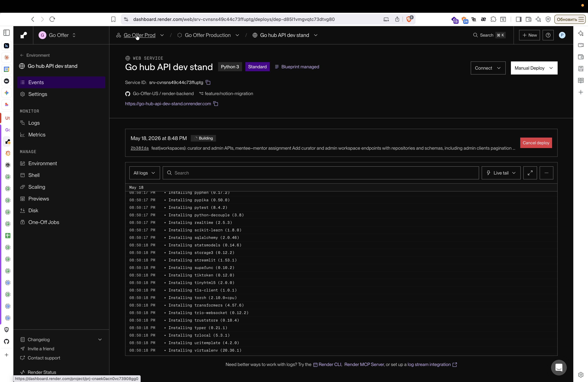Click the Render logo home icon
Screen dimensions: 588x382
click(24, 35)
